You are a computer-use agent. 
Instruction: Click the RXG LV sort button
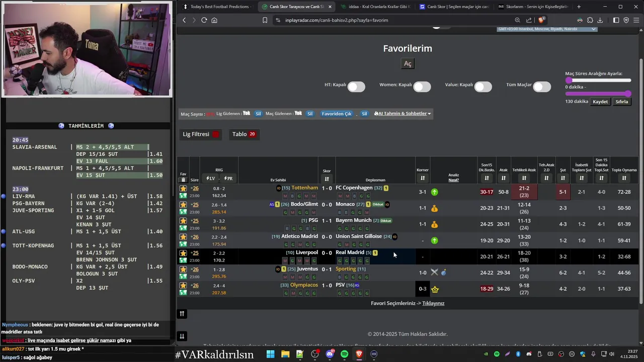pyautogui.click(x=210, y=178)
